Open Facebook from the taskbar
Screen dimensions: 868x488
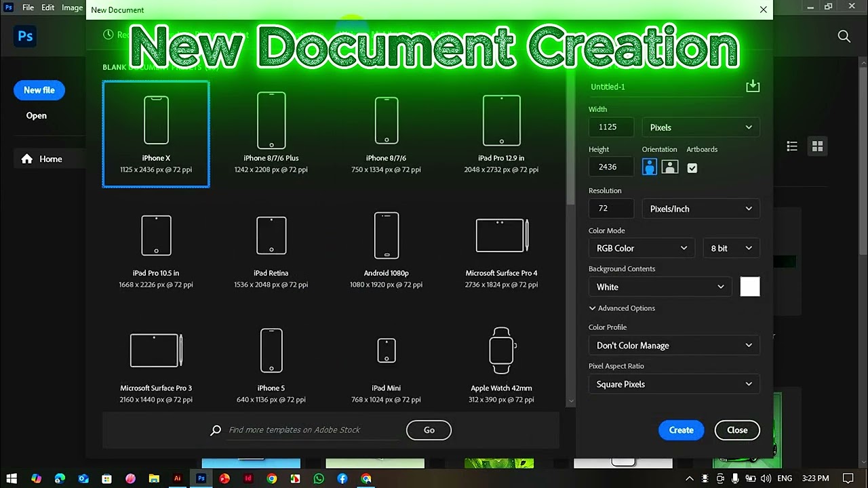(342, 479)
